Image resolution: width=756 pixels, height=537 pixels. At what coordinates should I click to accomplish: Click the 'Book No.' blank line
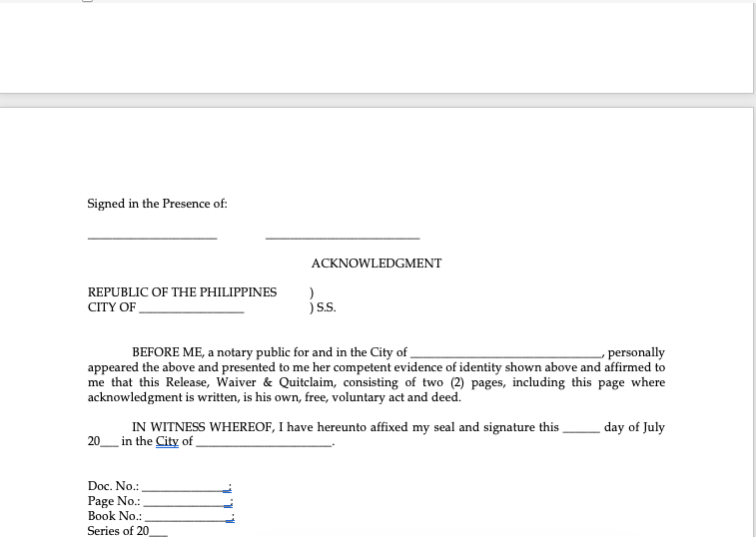click(188, 517)
